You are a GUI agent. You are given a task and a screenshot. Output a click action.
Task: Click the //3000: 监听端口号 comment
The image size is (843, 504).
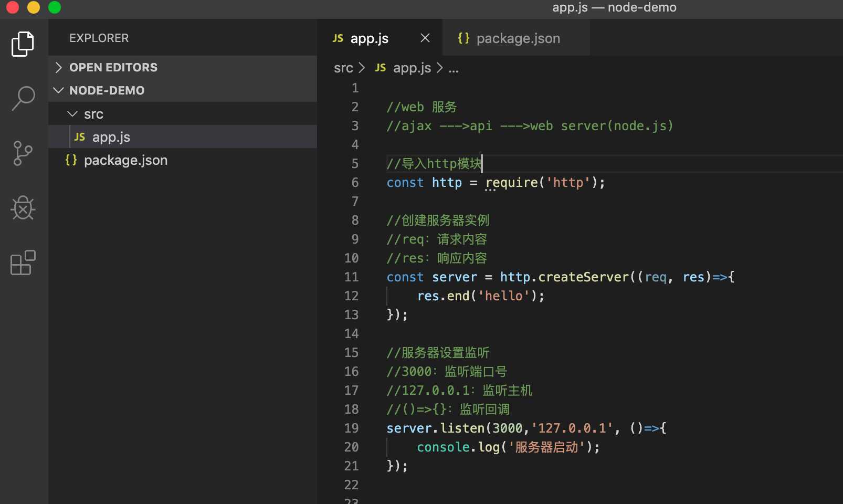(x=447, y=371)
